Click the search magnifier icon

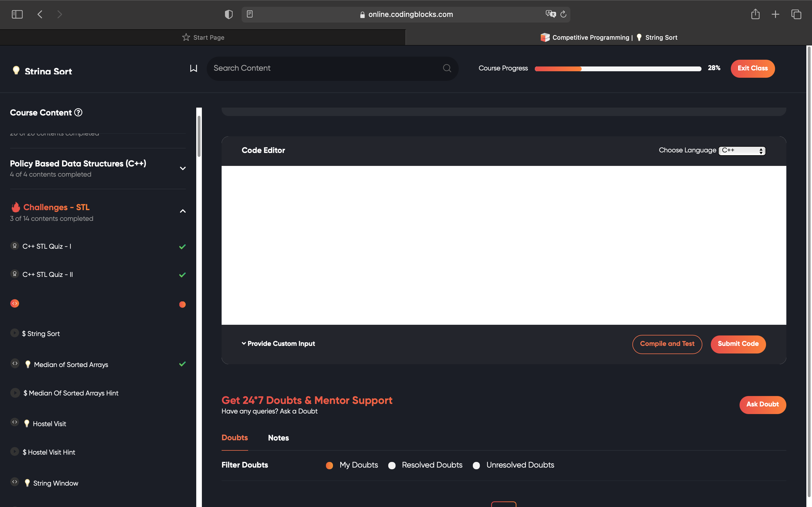click(x=447, y=68)
